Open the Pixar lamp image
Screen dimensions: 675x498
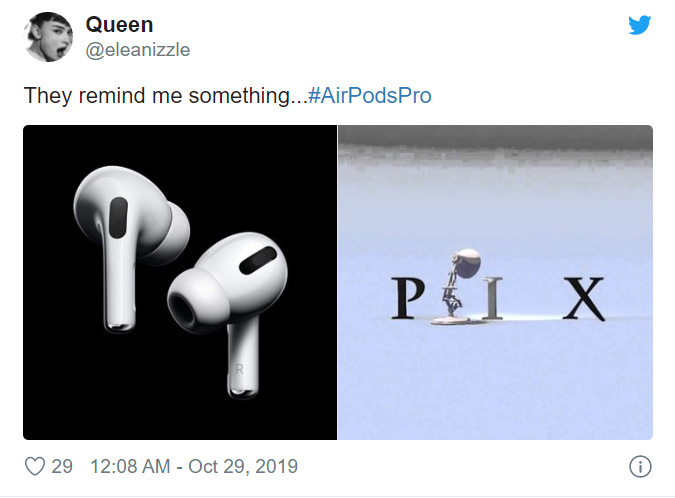click(x=495, y=282)
